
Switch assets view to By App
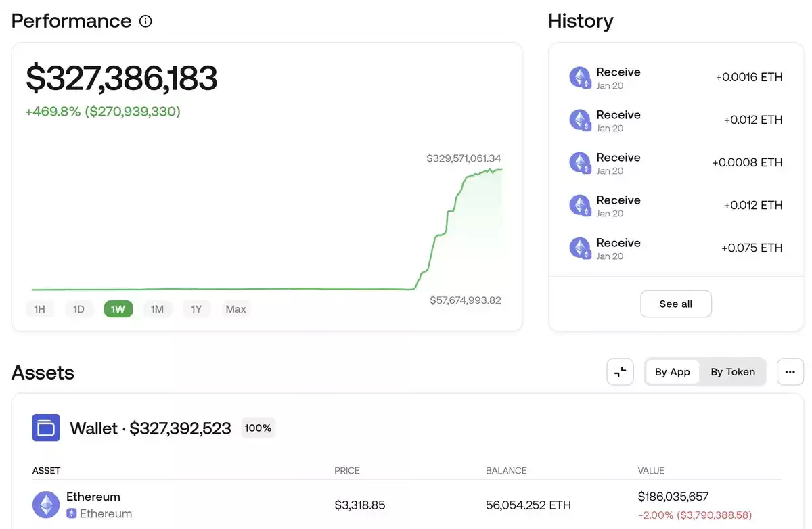[673, 371]
